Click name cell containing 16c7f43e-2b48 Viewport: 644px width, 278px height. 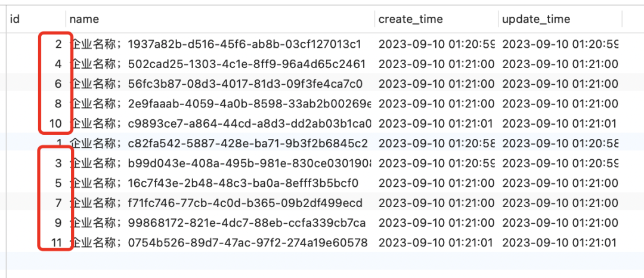[x=217, y=183]
